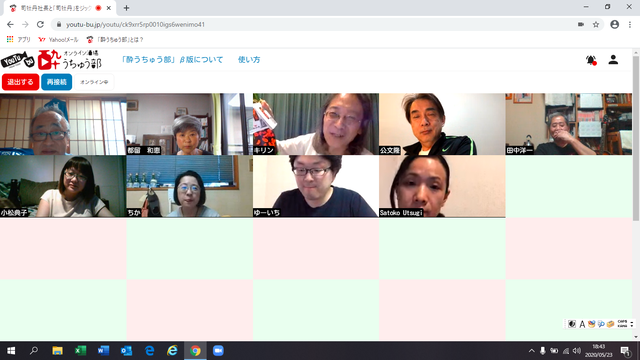Toggle the CAPS KANA indicator on language bar
The height and width of the screenshot is (360, 640).
point(622,324)
